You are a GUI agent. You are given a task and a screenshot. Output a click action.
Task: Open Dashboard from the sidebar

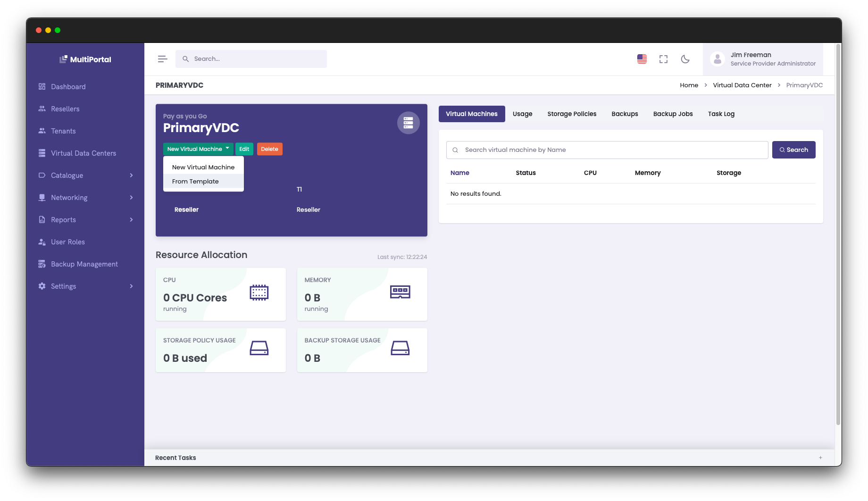pos(68,87)
